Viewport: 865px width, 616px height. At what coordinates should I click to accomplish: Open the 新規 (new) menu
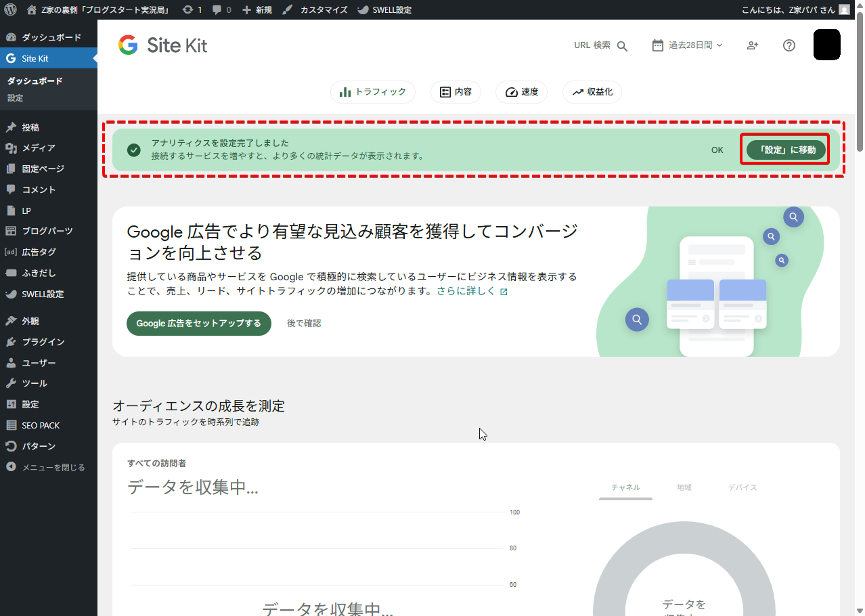coord(257,9)
